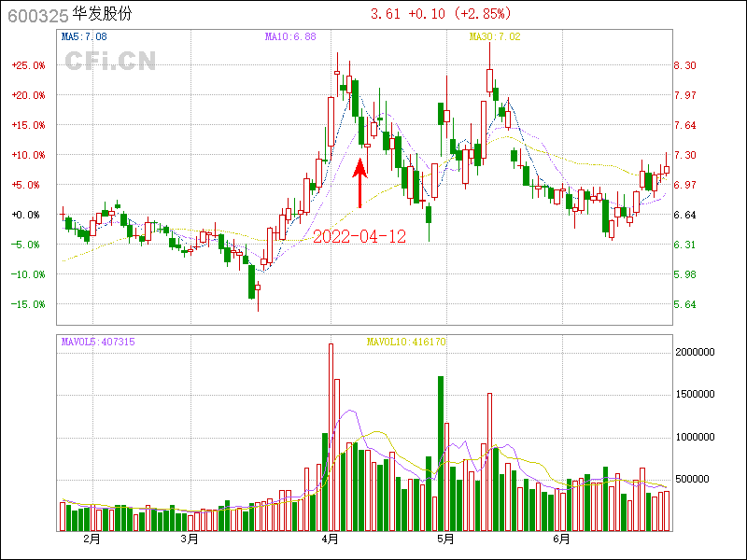The image size is (747, 560).
Task: Click stock code 600325 in header
Action: [35, 15]
